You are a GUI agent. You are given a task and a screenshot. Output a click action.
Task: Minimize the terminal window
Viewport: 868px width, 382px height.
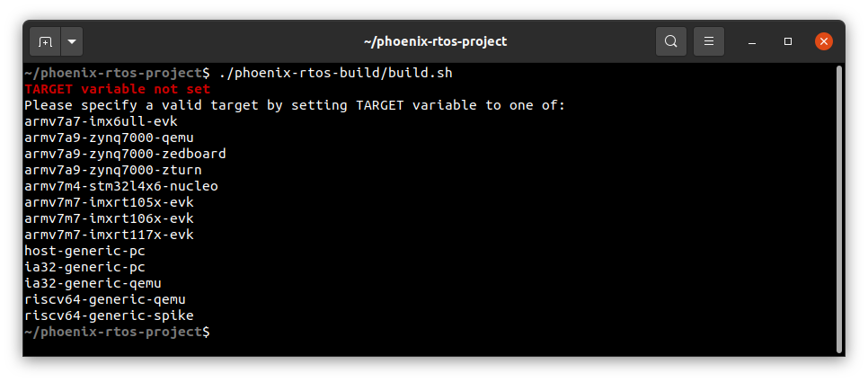(x=752, y=41)
